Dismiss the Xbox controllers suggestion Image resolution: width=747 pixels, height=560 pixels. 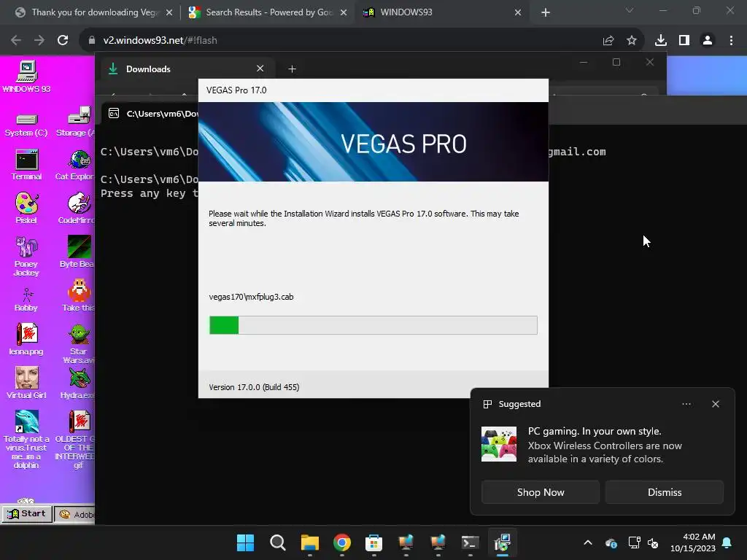[664, 492]
